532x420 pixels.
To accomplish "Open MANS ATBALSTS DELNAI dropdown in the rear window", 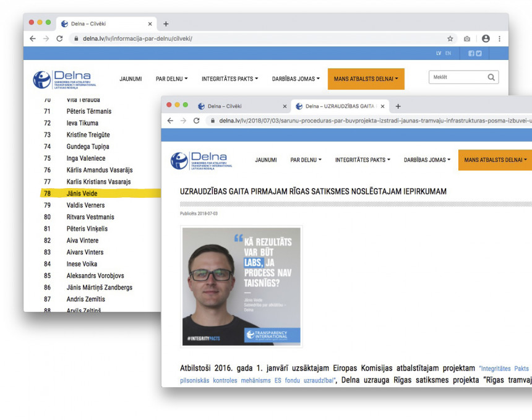I will click(x=366, y=79).
